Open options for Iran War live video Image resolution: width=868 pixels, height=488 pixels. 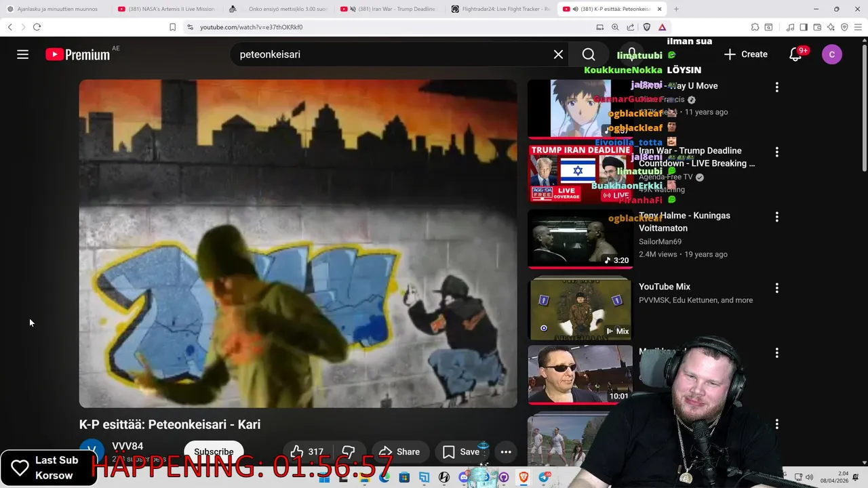click(776, 152)
